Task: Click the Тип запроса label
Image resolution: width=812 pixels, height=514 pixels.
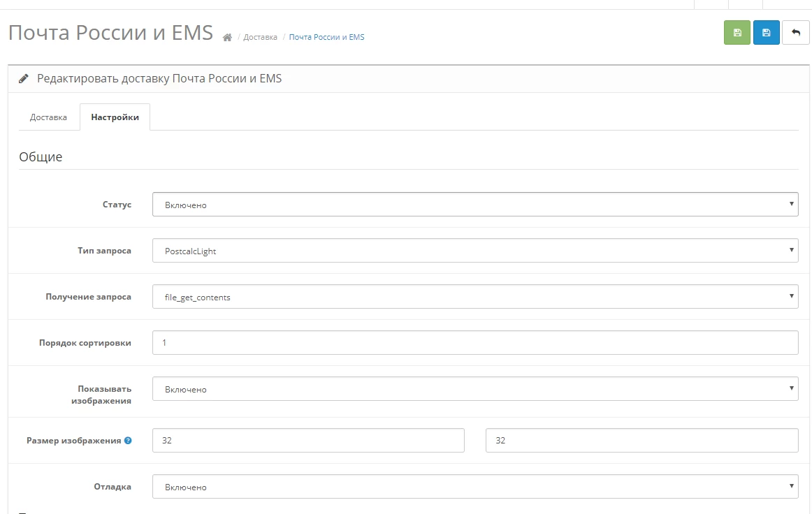Action: 104,251
